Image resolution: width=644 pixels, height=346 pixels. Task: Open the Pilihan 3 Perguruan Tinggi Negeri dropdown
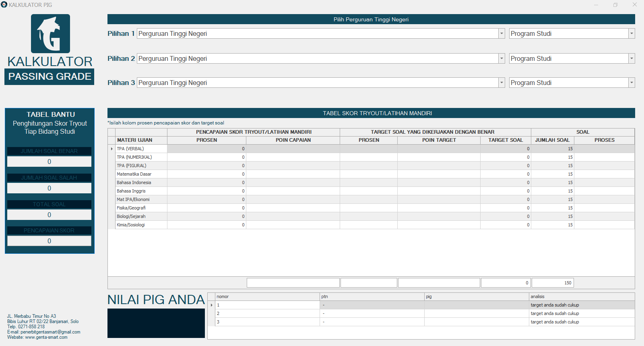(x=502, y=83)
